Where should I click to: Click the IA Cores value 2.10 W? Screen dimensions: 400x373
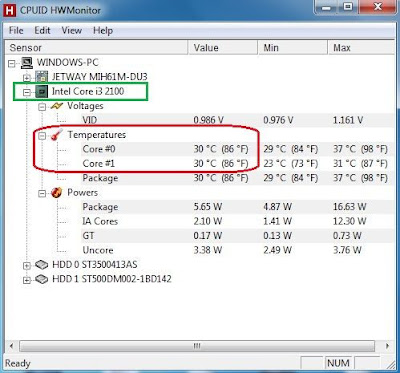tap(208, 222)
